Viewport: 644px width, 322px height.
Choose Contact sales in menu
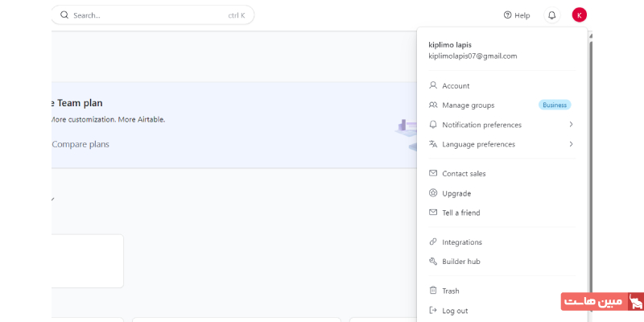(x=464, y=174)
